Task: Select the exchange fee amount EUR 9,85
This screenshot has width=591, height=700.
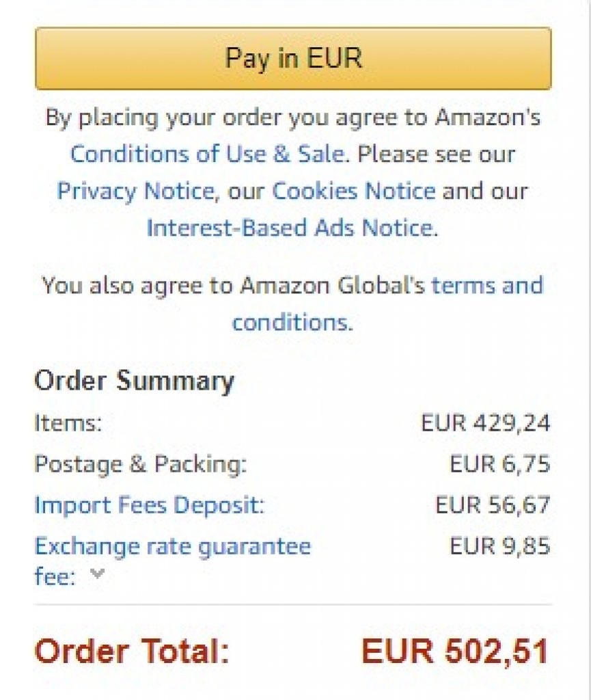Action: point(499,547)
